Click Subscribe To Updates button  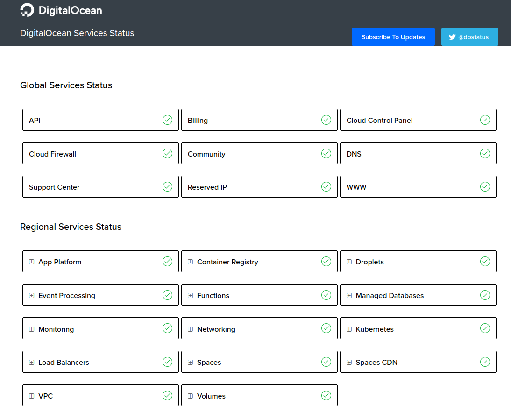point(393,37)
